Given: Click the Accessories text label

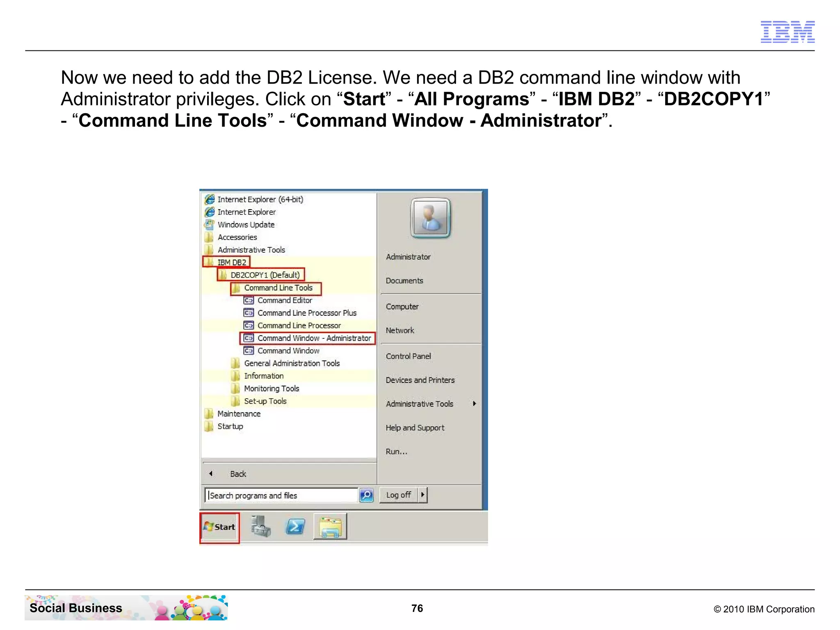Looking at the screenshot, I should [237, 237].
